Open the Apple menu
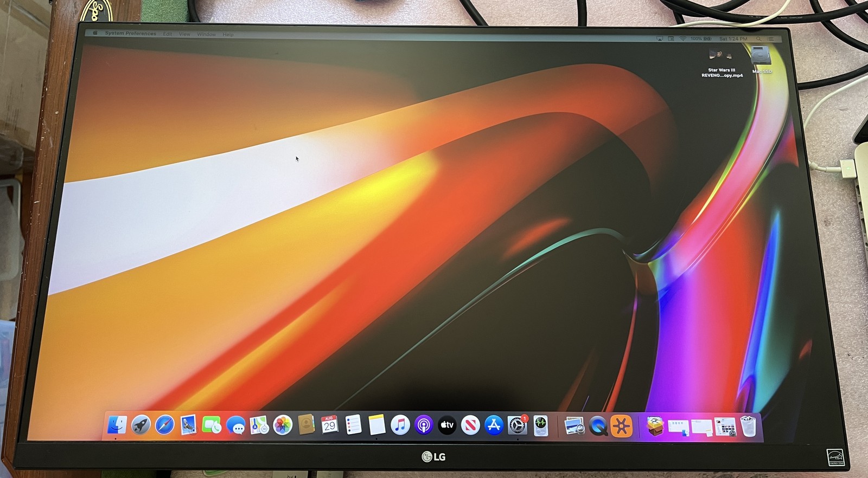This screenshot has width=868, height=478. tap(95, 33)
